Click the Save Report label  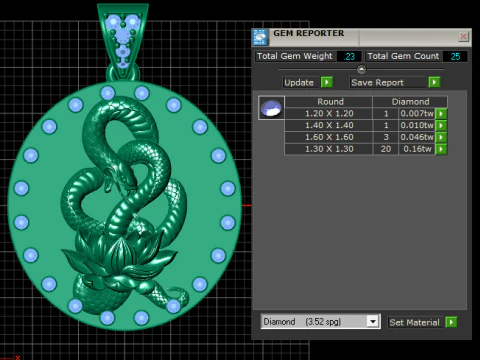(377, 83)
